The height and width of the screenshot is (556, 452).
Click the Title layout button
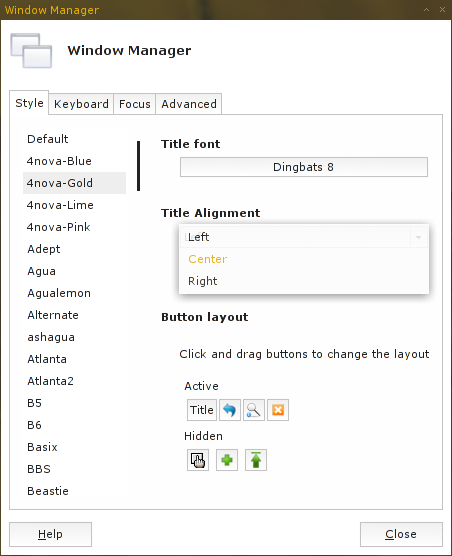[202, 410]
